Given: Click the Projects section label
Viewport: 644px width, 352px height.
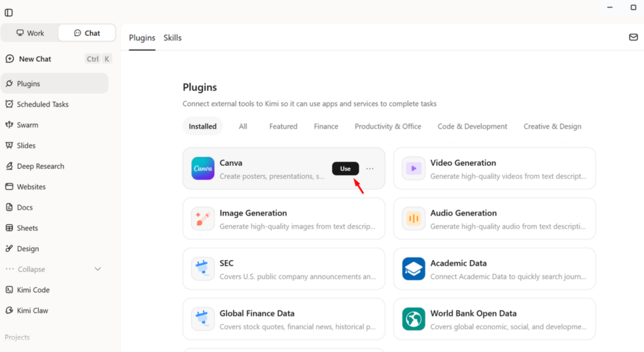Looking at the screenshot, I should [x=17, y=337].
